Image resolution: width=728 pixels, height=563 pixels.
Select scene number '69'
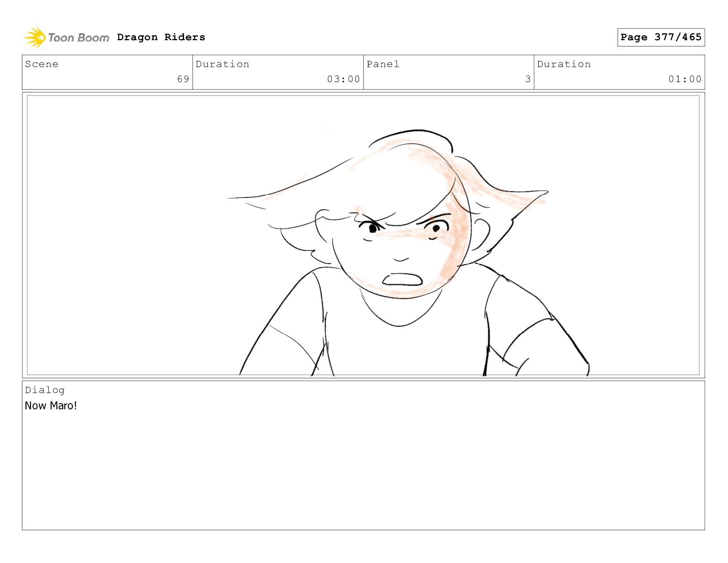[183, 79]
